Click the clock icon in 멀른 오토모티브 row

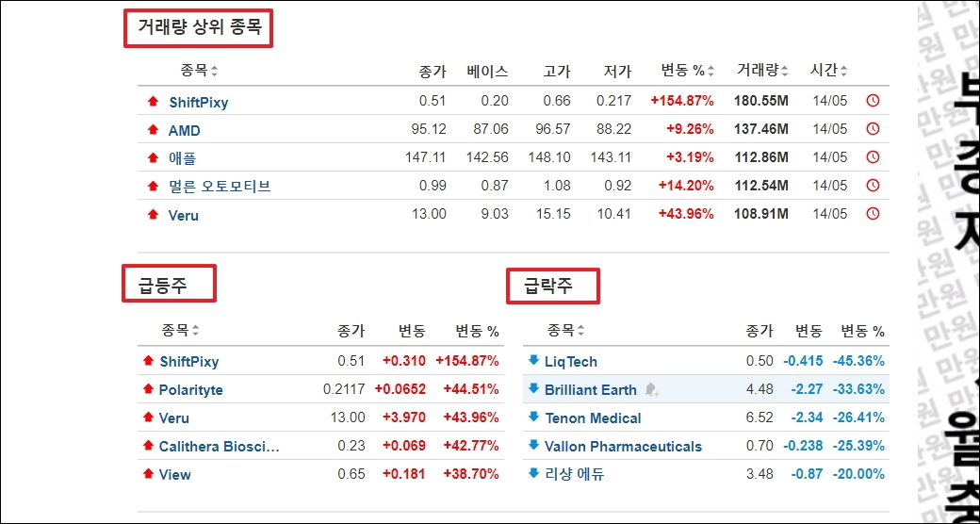pos(873,185)
